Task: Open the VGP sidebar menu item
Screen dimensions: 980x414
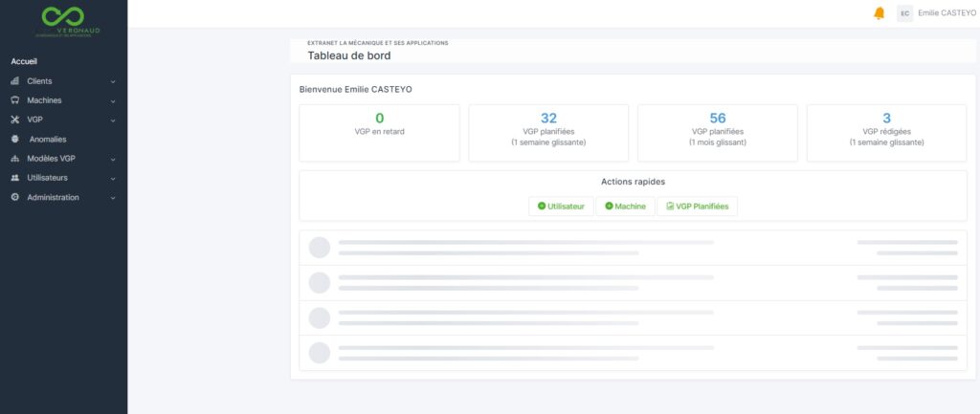Action: click(64, 120)
